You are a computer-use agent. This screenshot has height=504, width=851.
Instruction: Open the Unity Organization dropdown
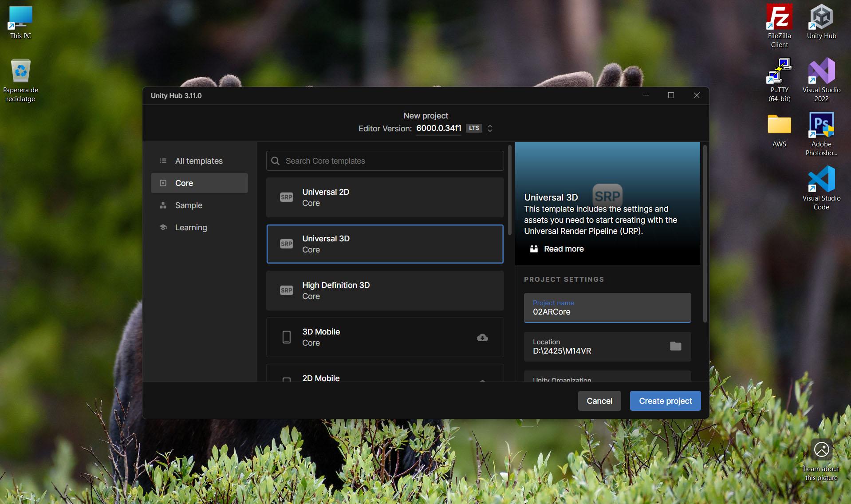pyautogui.click(x=607, y=377)
